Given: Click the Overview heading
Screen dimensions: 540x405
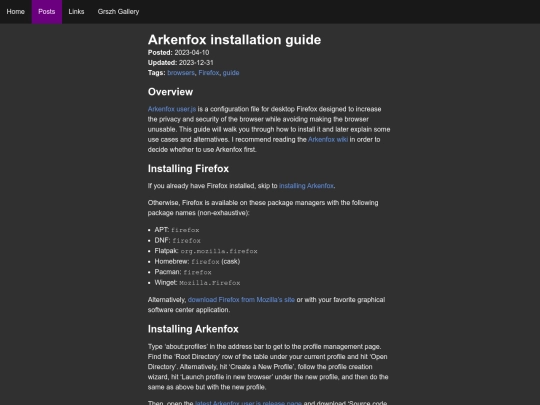Looking at the screenshot, I should pos(170,92).
